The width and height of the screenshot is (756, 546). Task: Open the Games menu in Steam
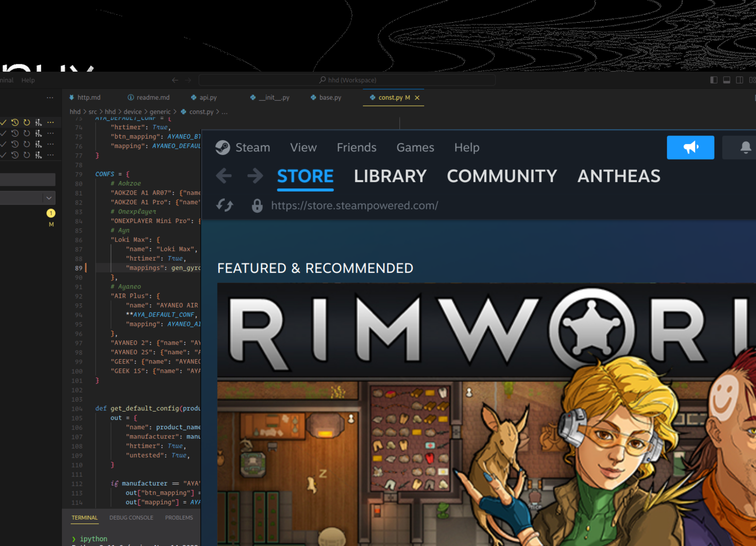tap(415, 147)
